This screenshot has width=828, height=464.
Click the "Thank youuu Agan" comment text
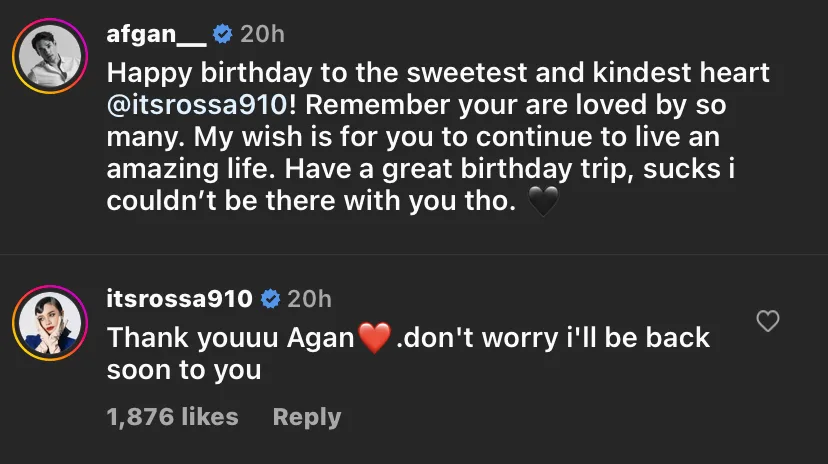coord(230,338)
